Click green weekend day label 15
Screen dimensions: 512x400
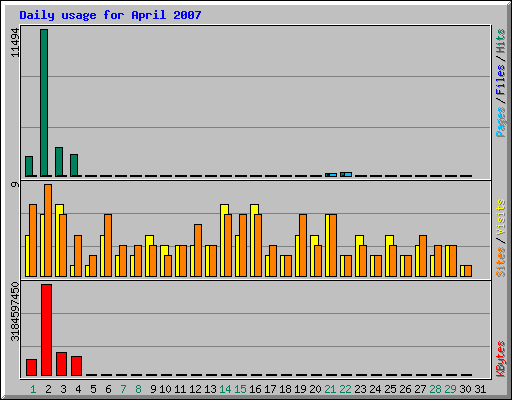coord(240,389)
